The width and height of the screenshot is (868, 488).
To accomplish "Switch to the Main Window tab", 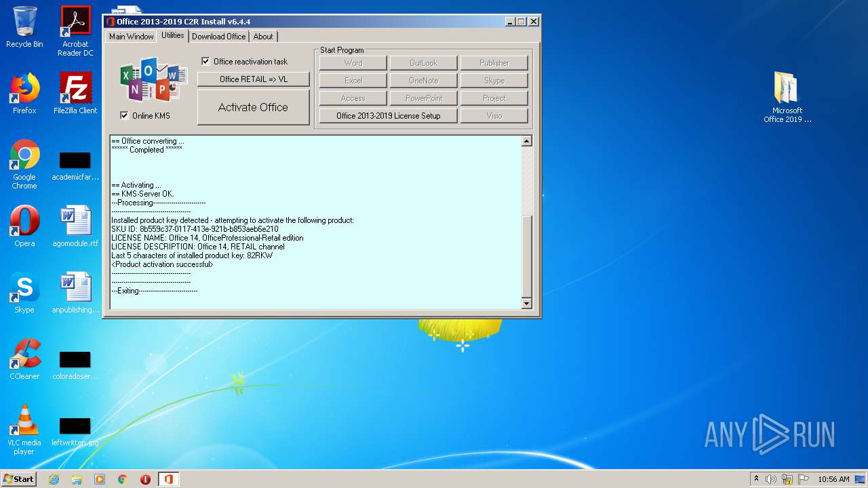I will (132, 37).
